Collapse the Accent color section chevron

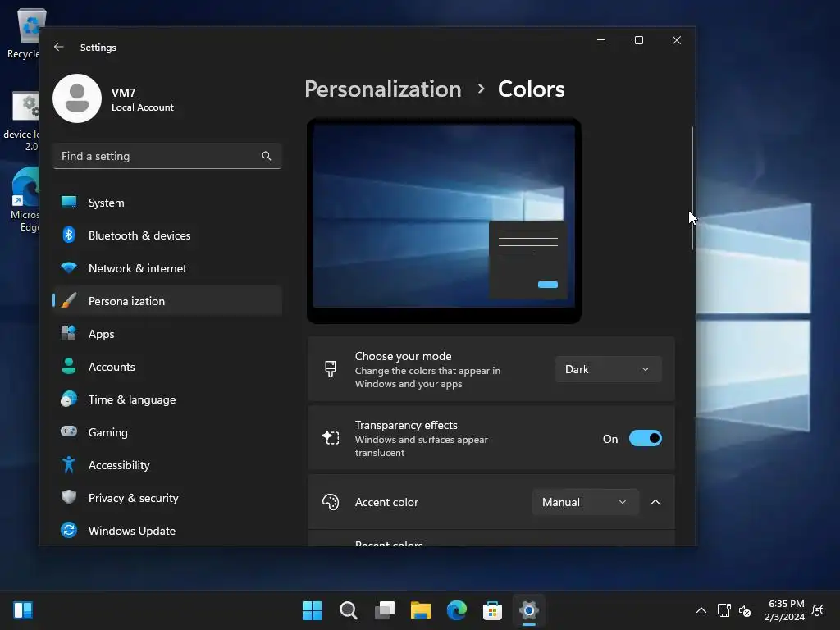point(655,502)
